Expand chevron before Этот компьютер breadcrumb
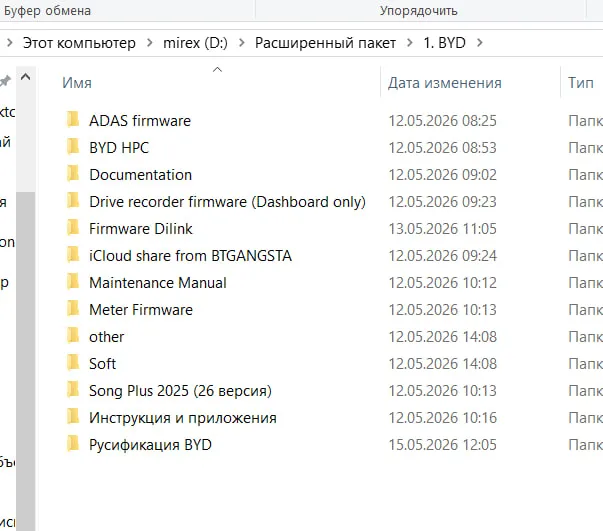The width and height of the screenshot is (603, 531). tap(10, 43)
